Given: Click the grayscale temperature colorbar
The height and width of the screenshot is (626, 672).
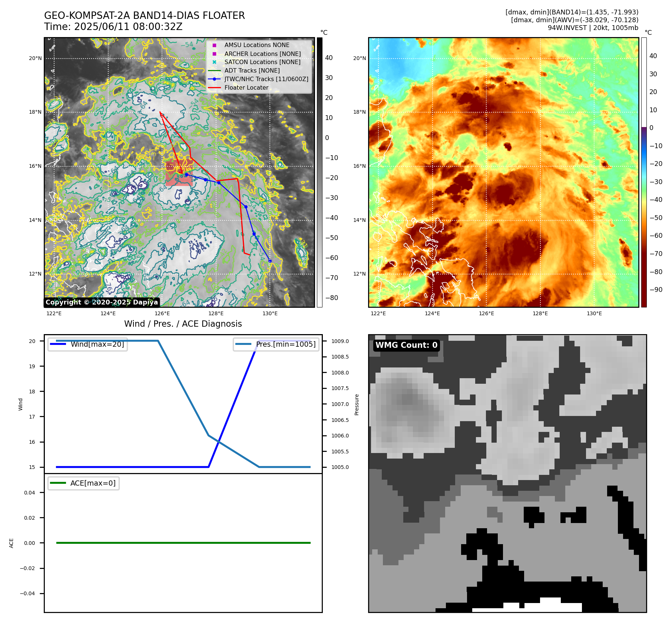Looking at the screenshot, I should [320, 172].
